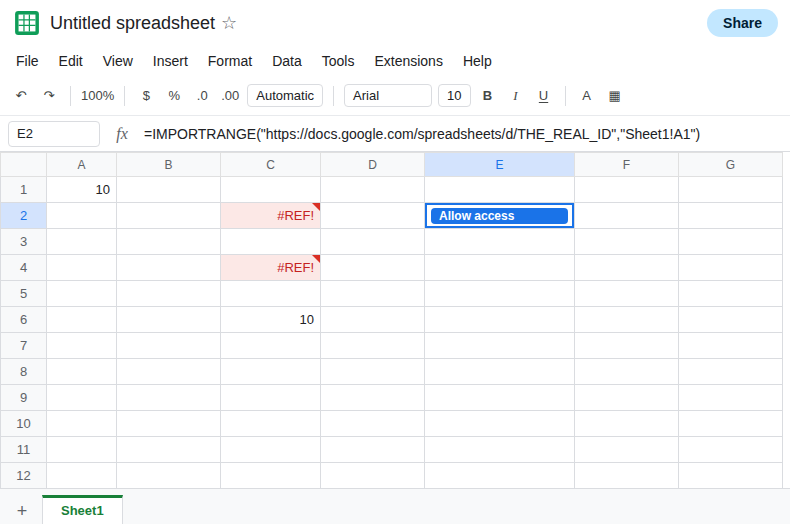
Task: Open the zoom 100% dropdown
Action: (x=98, y=96)
